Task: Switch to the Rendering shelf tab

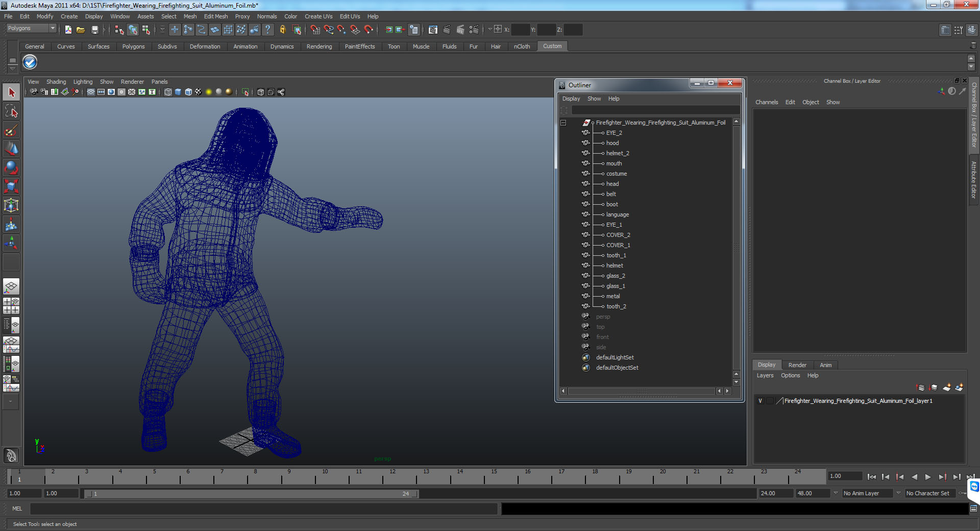Action: click(x=319, y=46)
